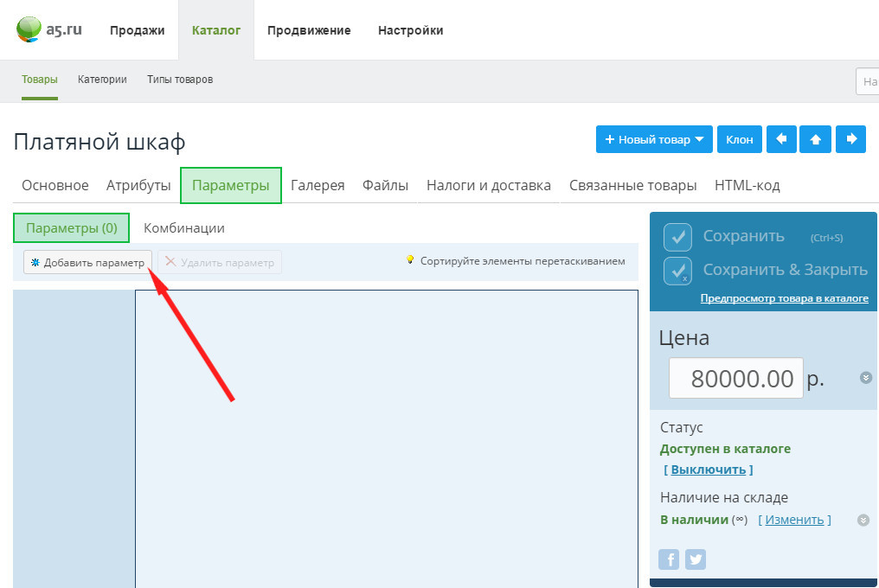879x588 pixels.
Task: Share on Facebook icon
Action: coord(669,559)
